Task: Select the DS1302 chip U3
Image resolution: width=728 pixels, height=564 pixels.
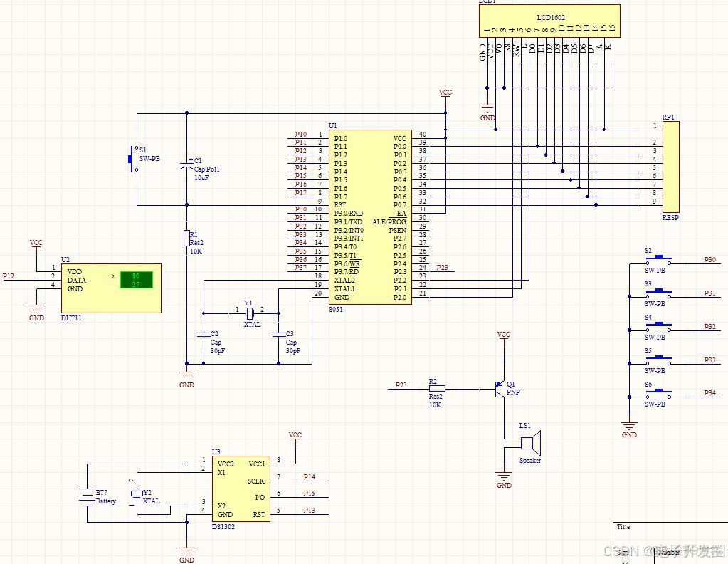Action: point(241,489)
